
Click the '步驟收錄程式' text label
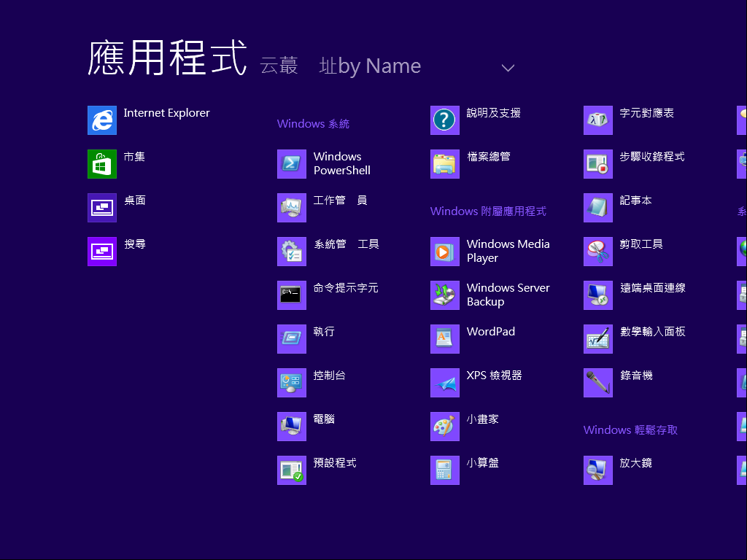coord(652,157)
